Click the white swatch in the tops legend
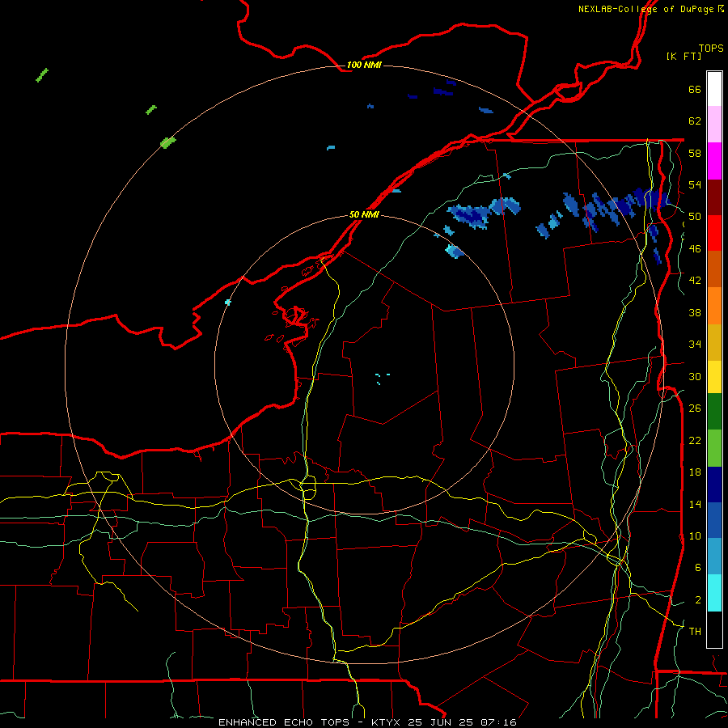 pyautogui.click(x=714, y=89)
